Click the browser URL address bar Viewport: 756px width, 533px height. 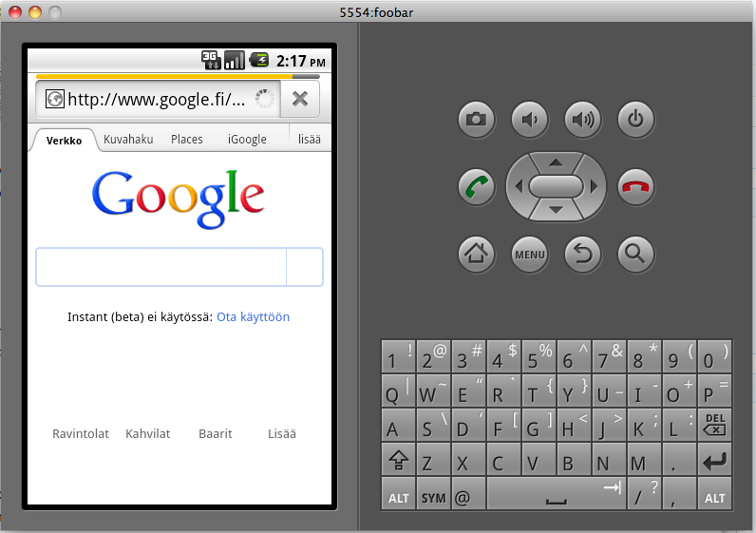[159, 100]
